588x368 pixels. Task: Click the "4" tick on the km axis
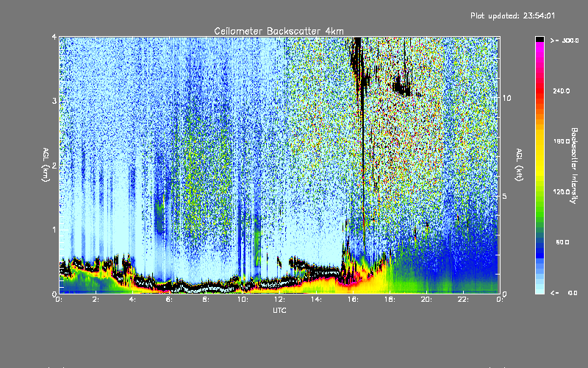54,38
